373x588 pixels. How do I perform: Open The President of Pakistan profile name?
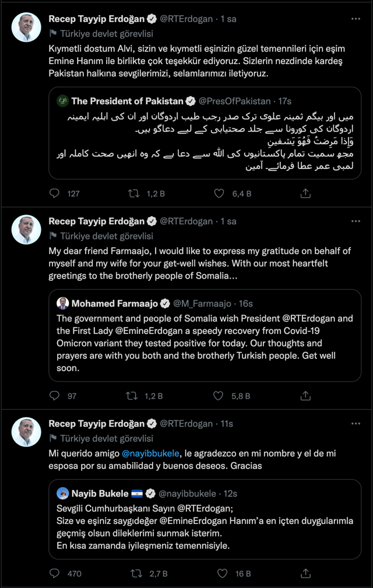(x=127, y=101)
